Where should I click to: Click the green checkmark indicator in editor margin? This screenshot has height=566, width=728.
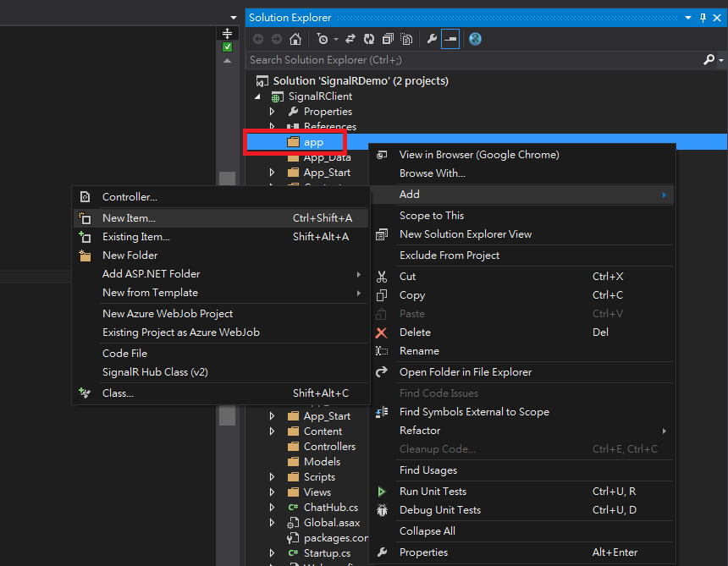(x=227, y=47)
